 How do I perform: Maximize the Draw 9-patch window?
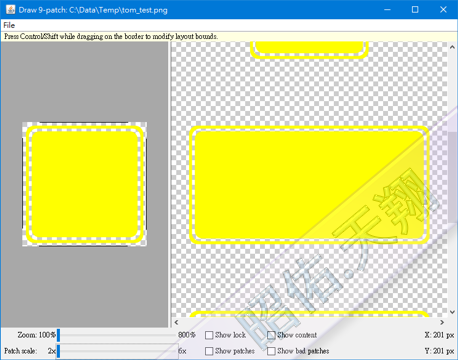[x=415, y=10]
